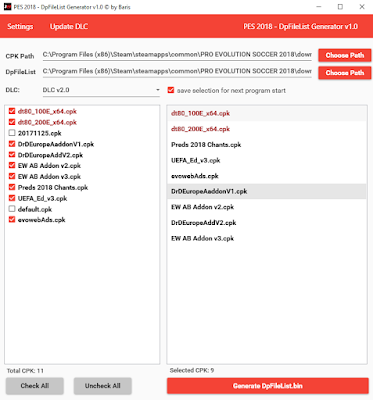Select DrDEuropeAddV2.cpk in selected list

pyautogui.click(x=267, y=223)
